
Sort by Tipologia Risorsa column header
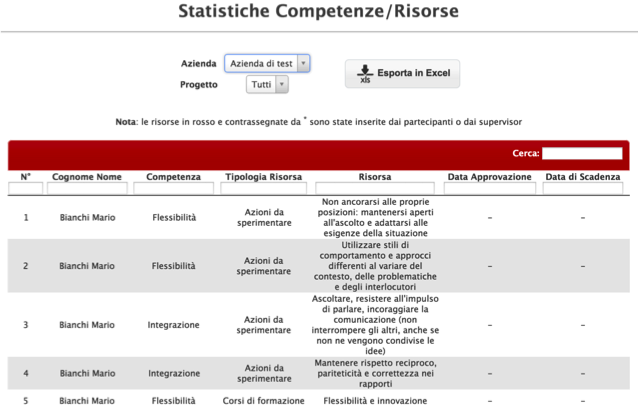pyautogui.click(x=264, y=177)
